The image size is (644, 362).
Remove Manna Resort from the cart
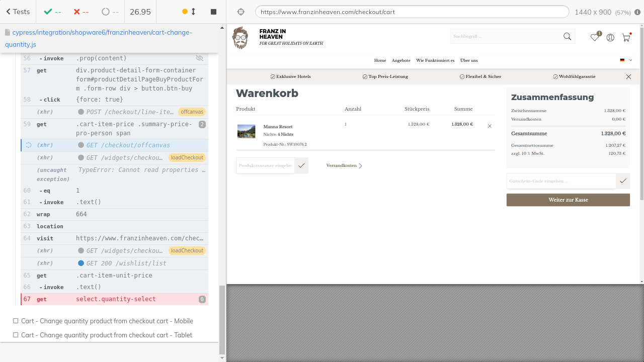point(490,126)
